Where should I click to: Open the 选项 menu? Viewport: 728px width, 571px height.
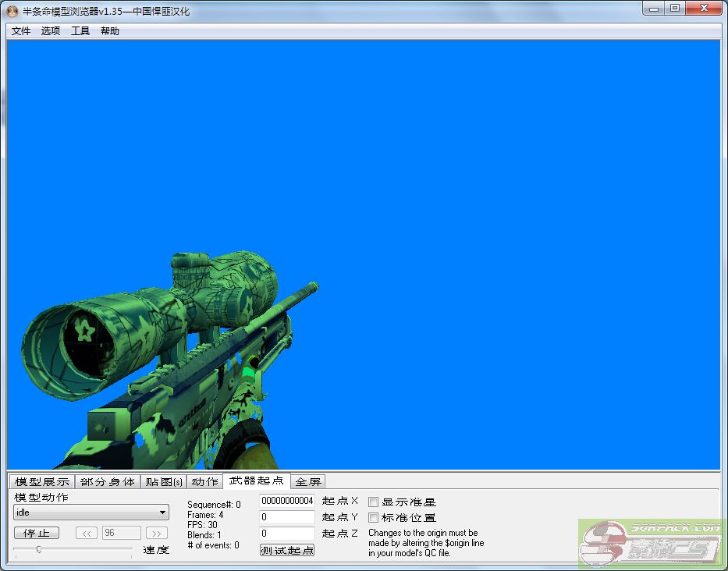click(51, 31)
